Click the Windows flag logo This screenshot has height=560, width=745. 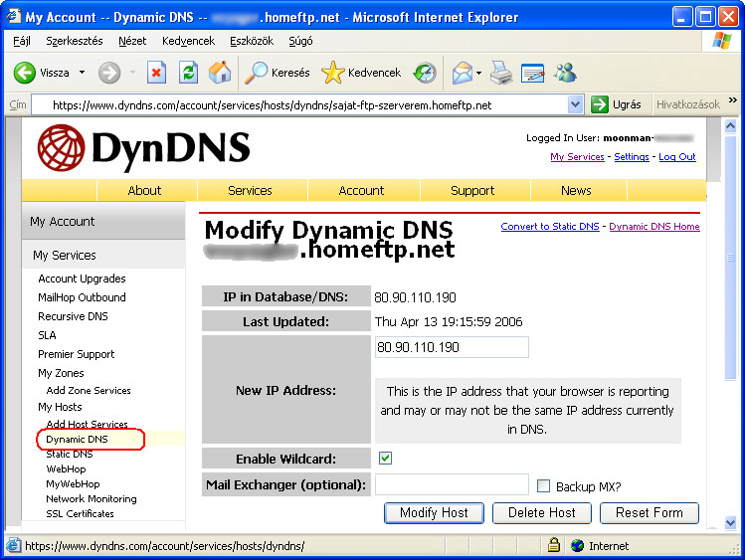pyautogui.click(x=722, y=42)
